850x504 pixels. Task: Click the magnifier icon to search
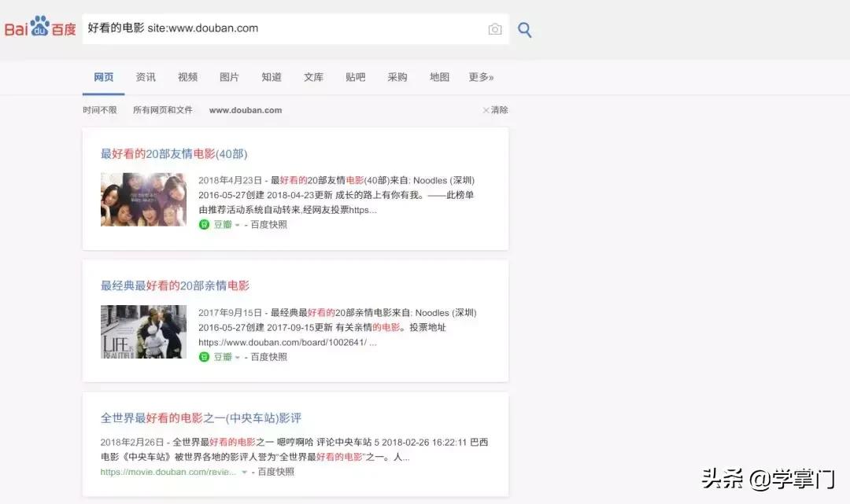(524, 28)
